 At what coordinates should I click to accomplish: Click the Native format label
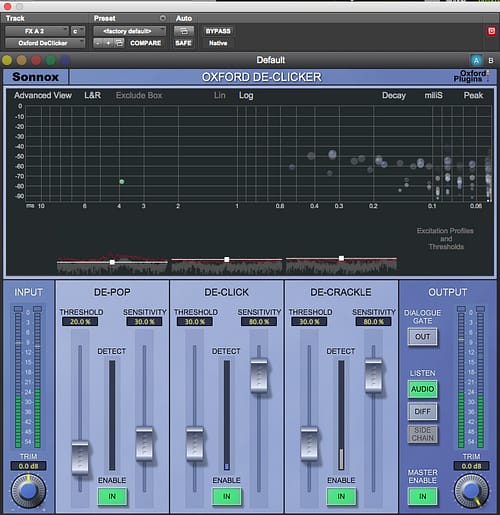pyautogui.click(x=218, y=43)
